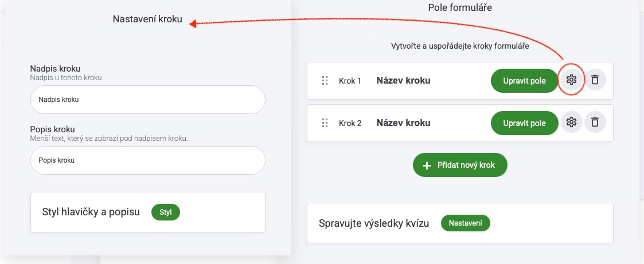
Task: Grab the Krok 1 drag handle
Action: [x=325, y=81]
